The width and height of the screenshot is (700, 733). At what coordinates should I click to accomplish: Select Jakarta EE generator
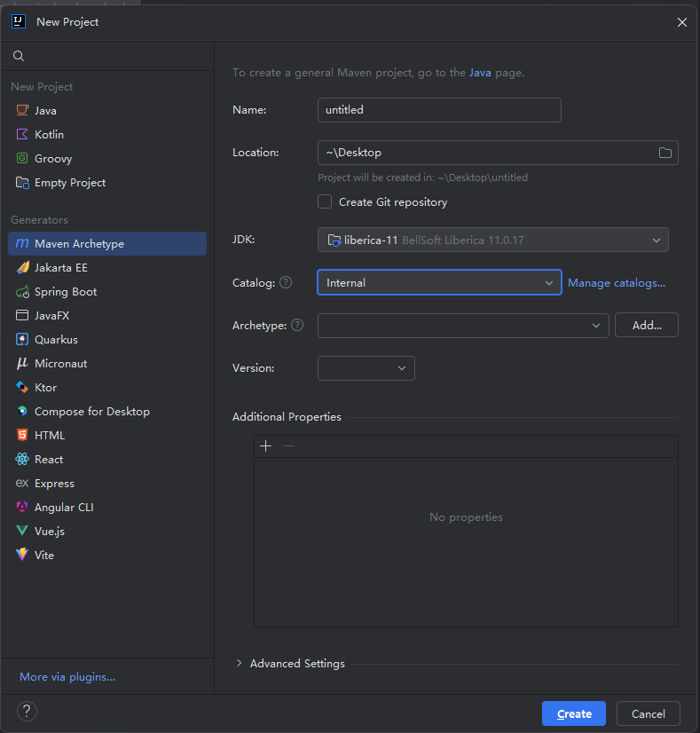107,267
